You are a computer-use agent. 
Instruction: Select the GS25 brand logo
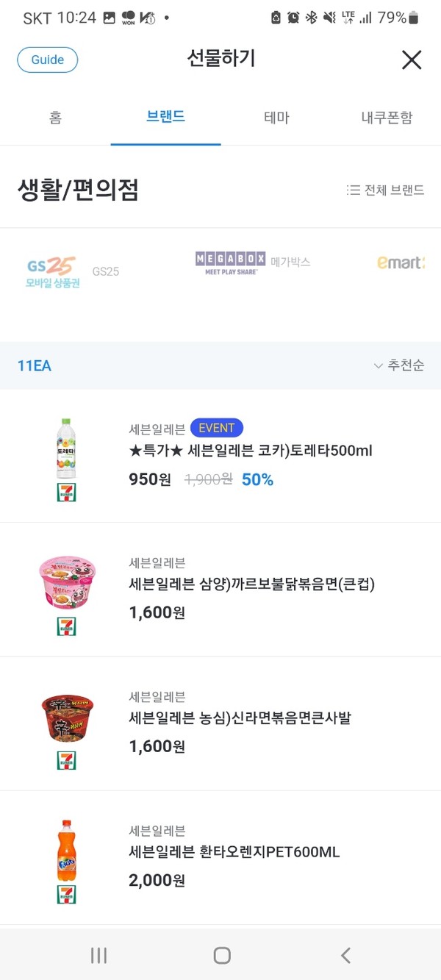click(53, 271)
